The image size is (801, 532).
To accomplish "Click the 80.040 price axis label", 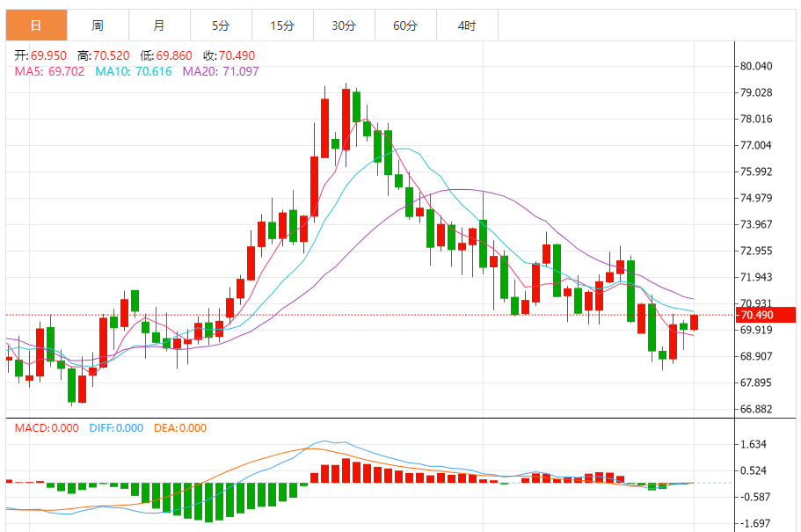I will coord(756,67).
